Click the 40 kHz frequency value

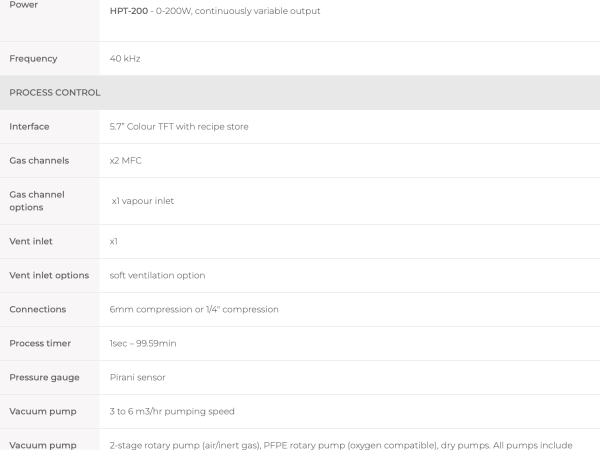coord(125,59)
